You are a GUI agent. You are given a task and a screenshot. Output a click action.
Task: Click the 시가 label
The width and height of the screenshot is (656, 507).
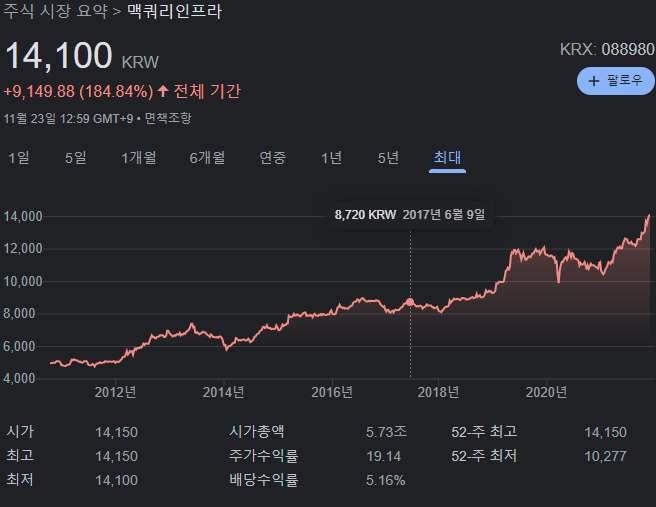pos(20,432)
